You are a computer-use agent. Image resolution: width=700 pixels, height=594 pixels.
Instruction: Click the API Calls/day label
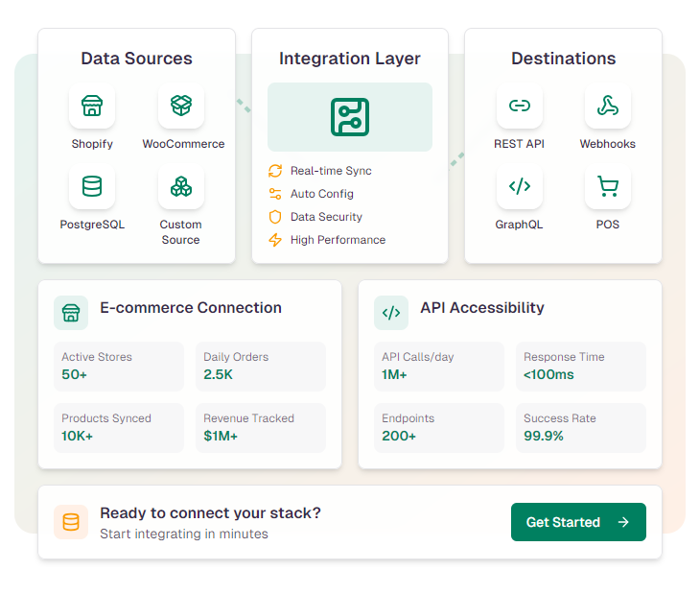418,357
